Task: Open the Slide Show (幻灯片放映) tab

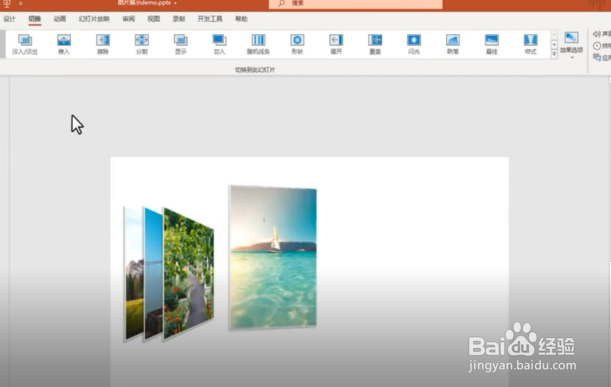Action: click(x=94, y=19)
